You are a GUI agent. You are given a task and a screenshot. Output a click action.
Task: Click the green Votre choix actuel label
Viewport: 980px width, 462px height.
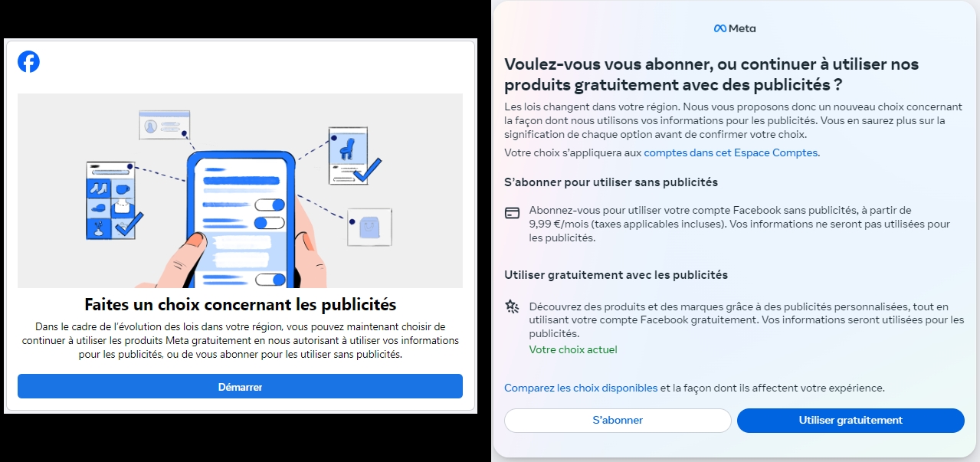[x=573, y=349]
